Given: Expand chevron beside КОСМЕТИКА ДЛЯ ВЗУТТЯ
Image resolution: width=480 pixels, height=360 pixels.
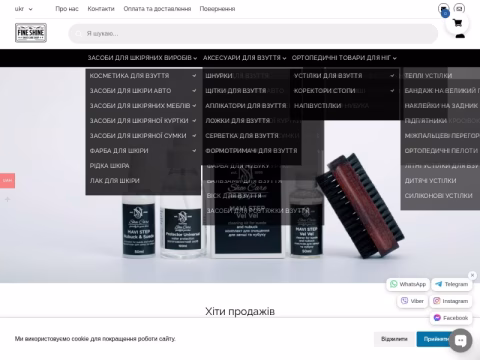Looking at the screenshot, I should pyautogui.click(x=194, y=76).
